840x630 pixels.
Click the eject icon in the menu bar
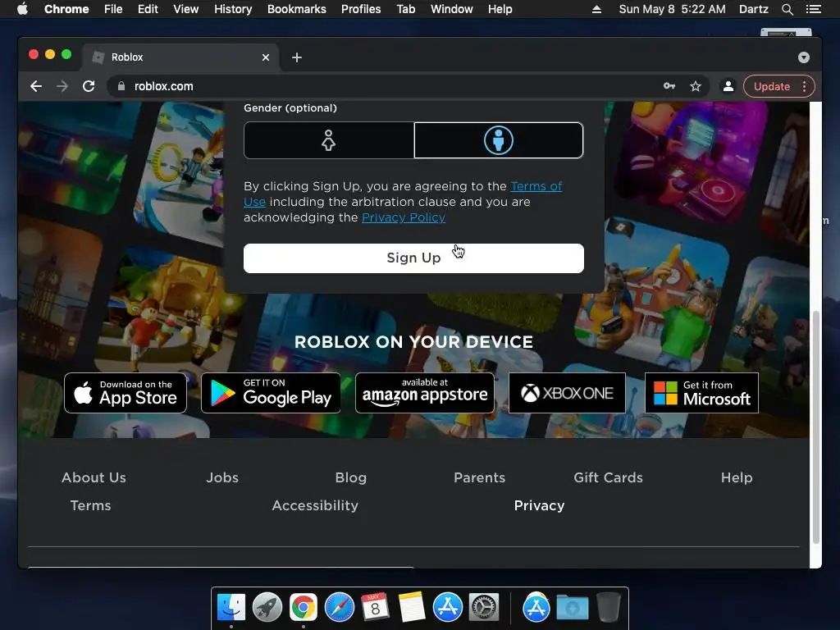click(596, 9)
